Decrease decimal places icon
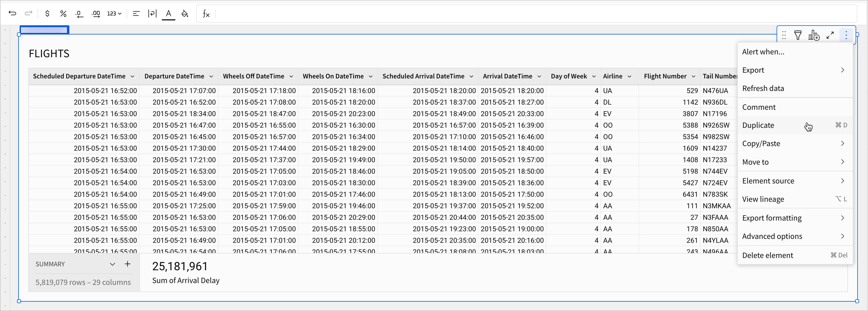The width and height of the screenshot is (868, 311). tap(79, 14)
